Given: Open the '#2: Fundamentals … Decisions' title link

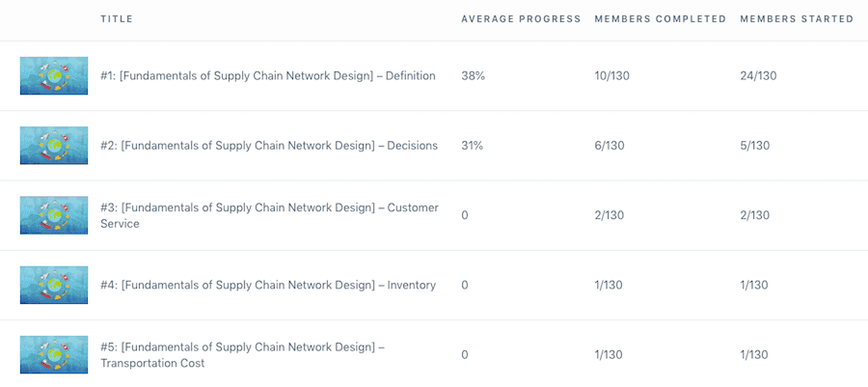Looking at the screenshot, I should coord(268,146).
